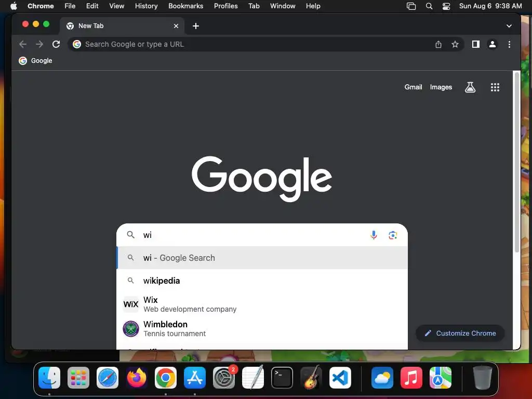Open the History menu
This screenshot has height=399, width=532.
click(146, 6)
